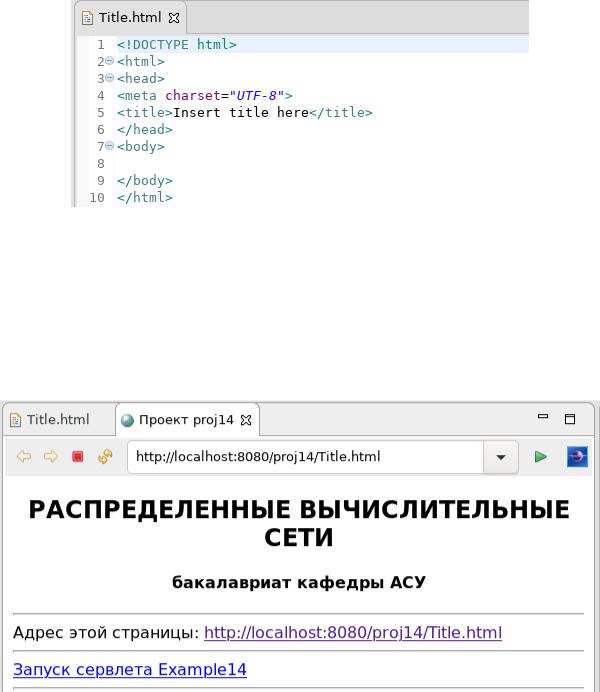Go back in the internal browser
The image size is (600, 692).
(x=24, y=456)
